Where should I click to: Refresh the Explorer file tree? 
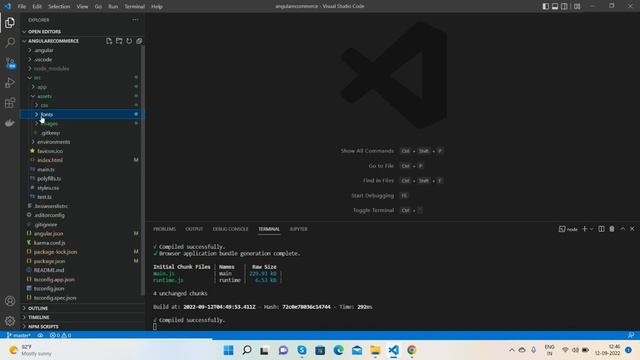point(129,41)
